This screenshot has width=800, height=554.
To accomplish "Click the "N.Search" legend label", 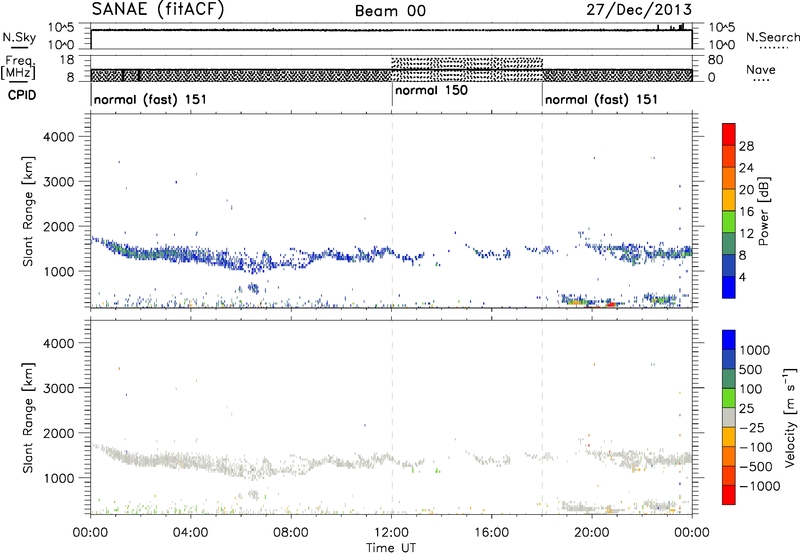I will [772, 37].
